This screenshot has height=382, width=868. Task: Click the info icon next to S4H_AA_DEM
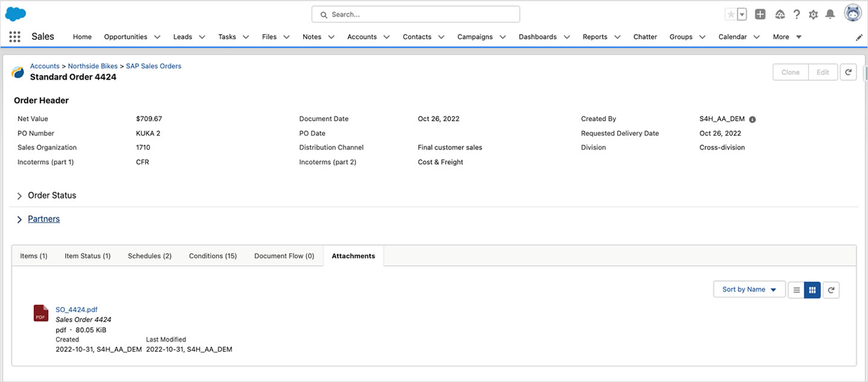[x=752, y=119]
